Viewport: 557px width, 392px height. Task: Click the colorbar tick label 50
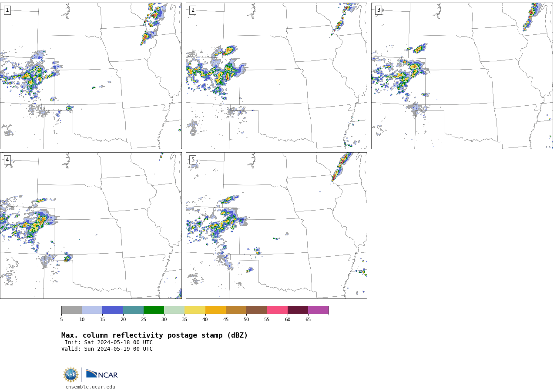[x=246, y=320]
